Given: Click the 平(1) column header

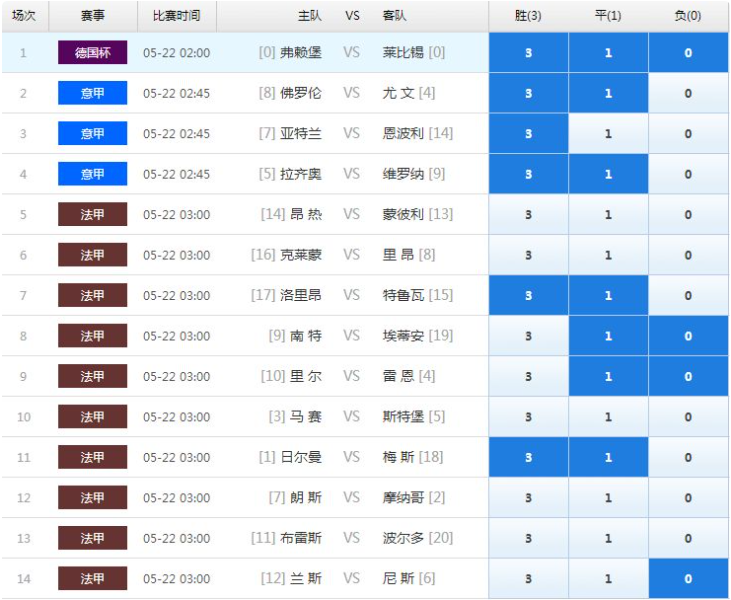Looking at the screenshot, I should click(608, 16).
